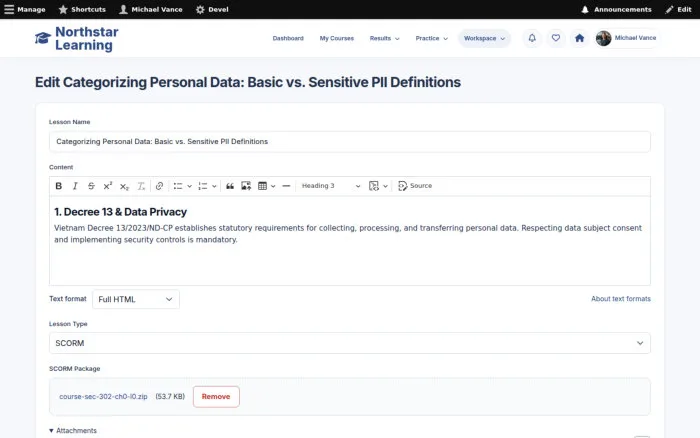Go to My Courses

[337, 38]
